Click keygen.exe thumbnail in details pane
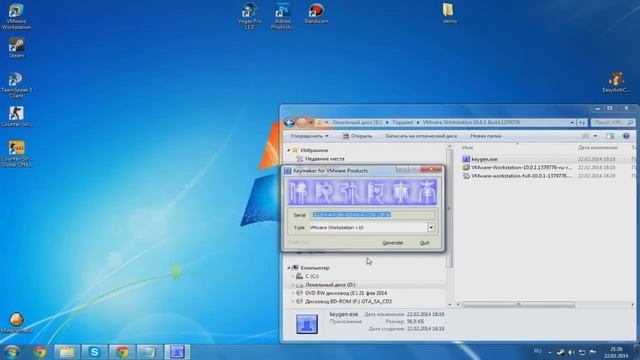 click(x=307, y=324)
